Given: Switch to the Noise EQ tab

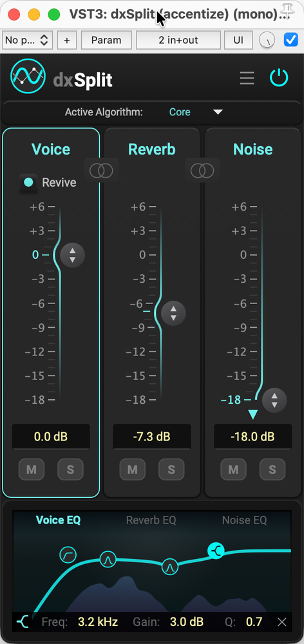Looking at the screenshot, I should click(245, 520).
